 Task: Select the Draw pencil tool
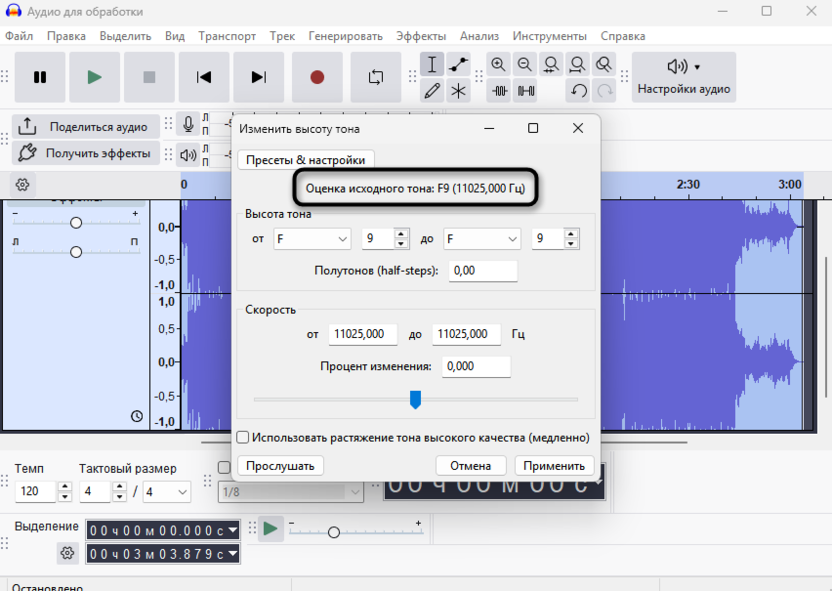tap(432, 91)
